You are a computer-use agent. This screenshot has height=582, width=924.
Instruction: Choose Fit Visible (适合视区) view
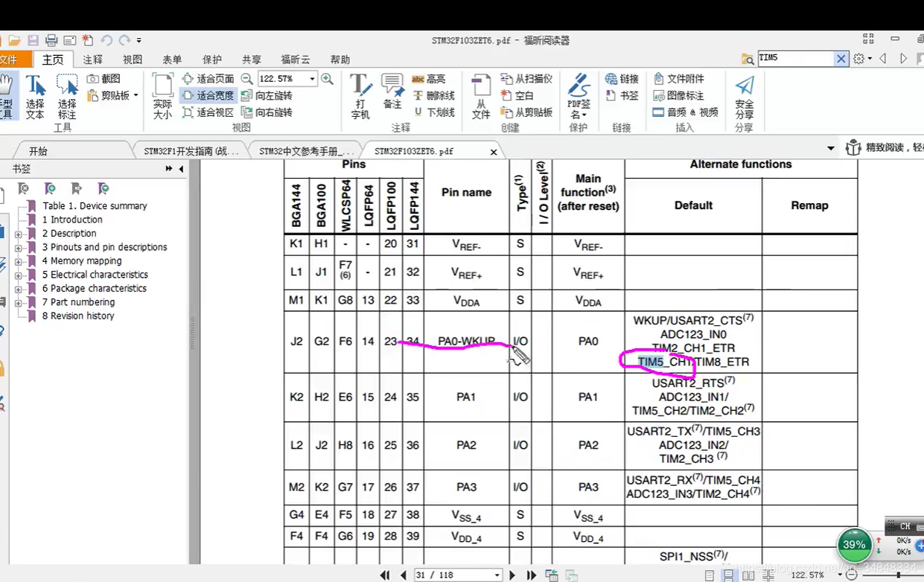pyautogui.click(x=208, y=112)
